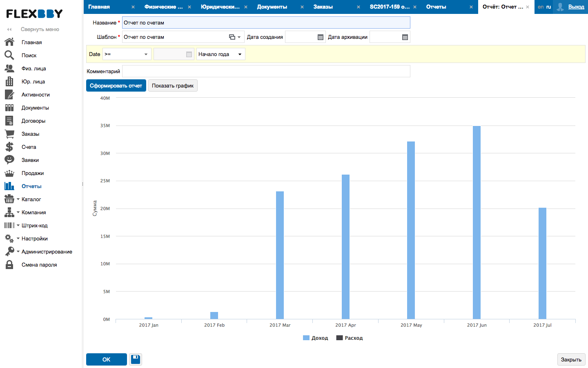Click the save floppy disk icon
Viewport: 588px width, 368px height.
tap(136, 359)
